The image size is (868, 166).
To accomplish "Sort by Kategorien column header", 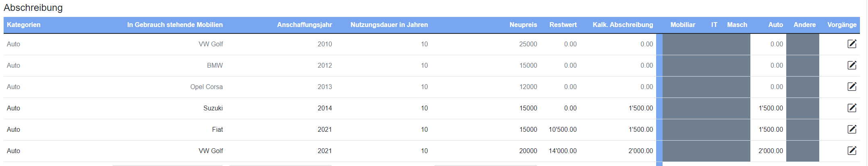I will 24,25.
